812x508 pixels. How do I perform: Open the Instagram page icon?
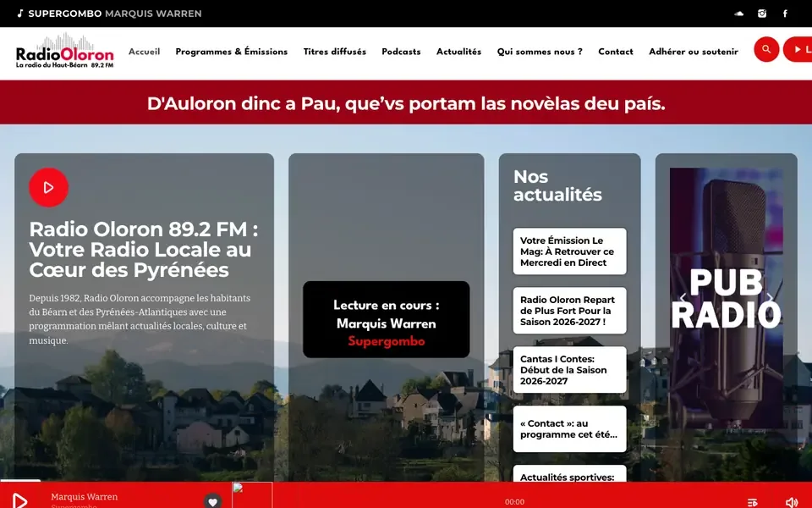(x=762, y=14)
